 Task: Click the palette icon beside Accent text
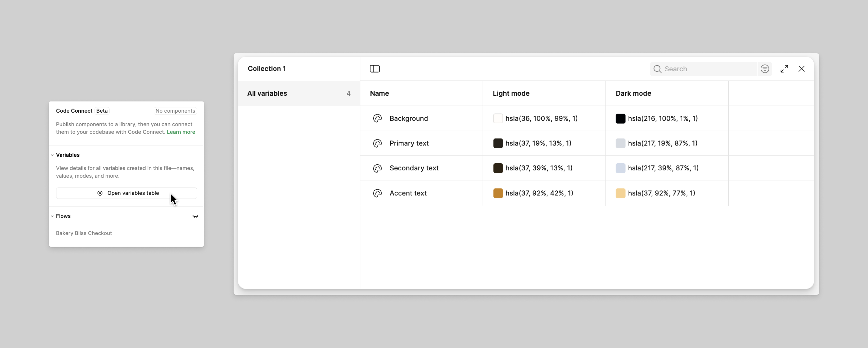point(377,193)
